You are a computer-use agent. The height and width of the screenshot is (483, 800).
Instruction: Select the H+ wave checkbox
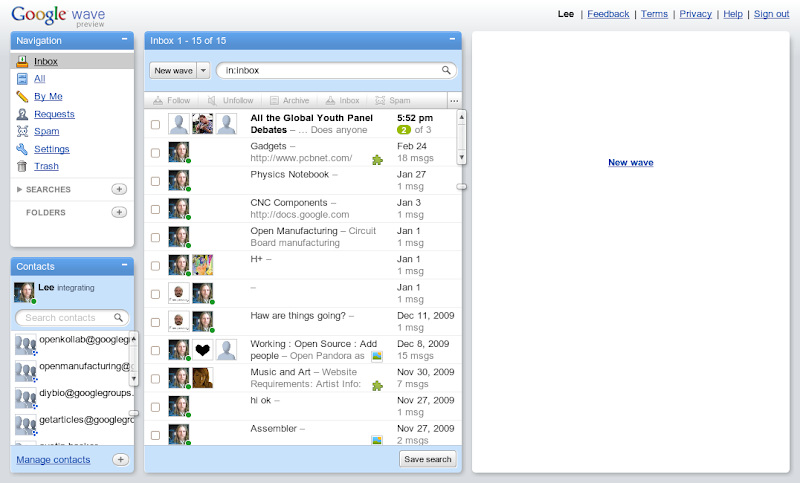pyautogui.click(x=156, y=266)
